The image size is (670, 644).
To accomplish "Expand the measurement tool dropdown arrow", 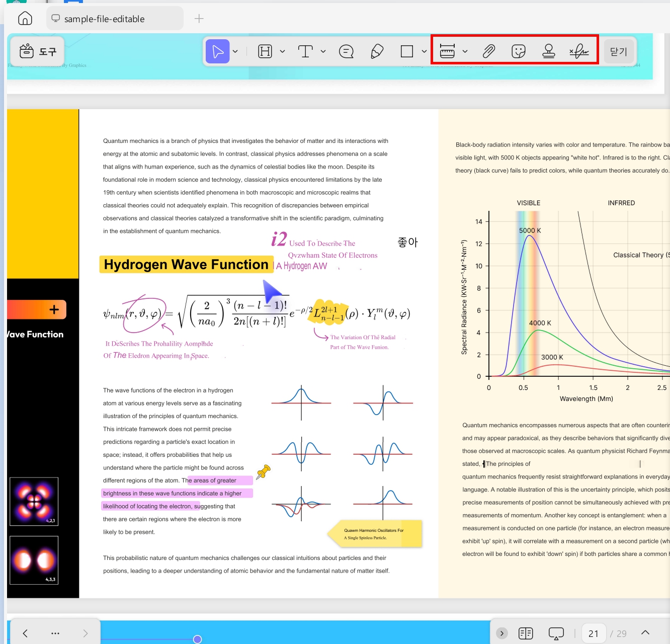I will [x=465, y=51].
